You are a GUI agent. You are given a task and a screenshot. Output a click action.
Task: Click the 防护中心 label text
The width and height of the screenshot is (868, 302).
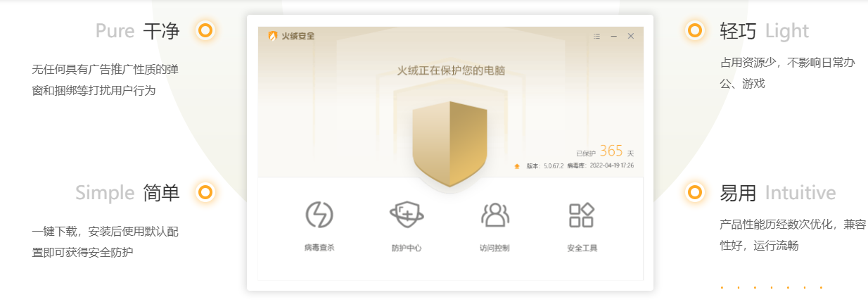click(407, 248)
